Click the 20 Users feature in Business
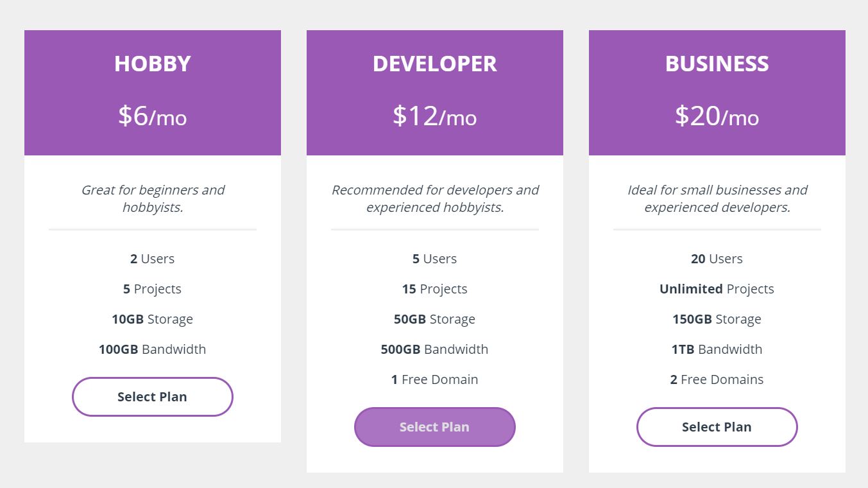This screenshot has width=868, height=488. coord(717,259)
